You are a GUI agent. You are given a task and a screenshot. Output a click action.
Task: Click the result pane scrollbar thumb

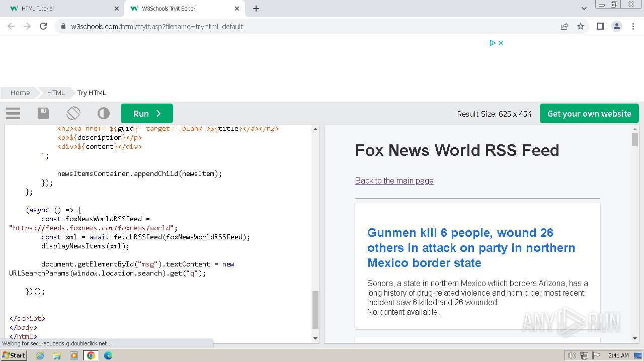coord(635,139)
